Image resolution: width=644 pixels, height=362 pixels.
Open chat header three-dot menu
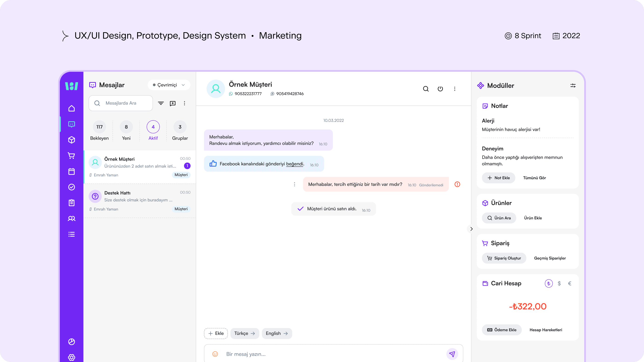point(454,89)
